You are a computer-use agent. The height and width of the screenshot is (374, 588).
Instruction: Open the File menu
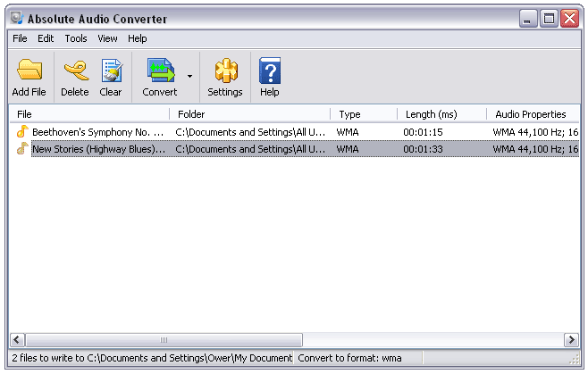pyautogui.click(x=20, y=38)
